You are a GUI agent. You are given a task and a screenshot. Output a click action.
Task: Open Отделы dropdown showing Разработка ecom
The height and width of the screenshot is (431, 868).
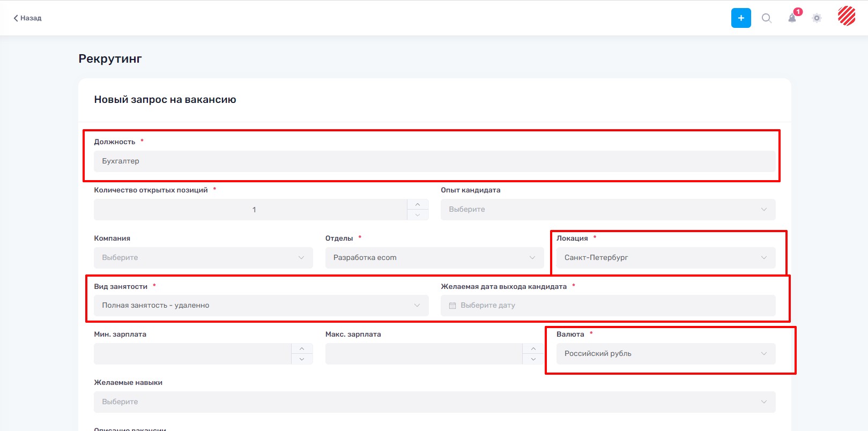coord(434,258)
